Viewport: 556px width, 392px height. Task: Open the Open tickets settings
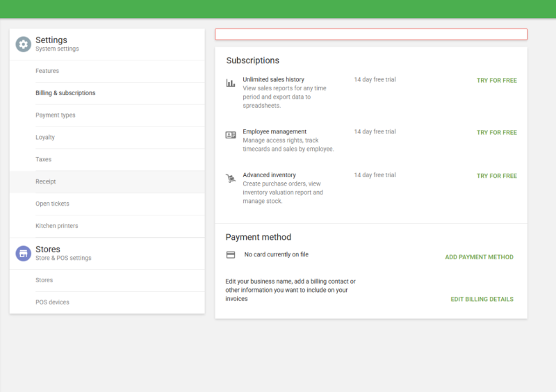[52, 204]
